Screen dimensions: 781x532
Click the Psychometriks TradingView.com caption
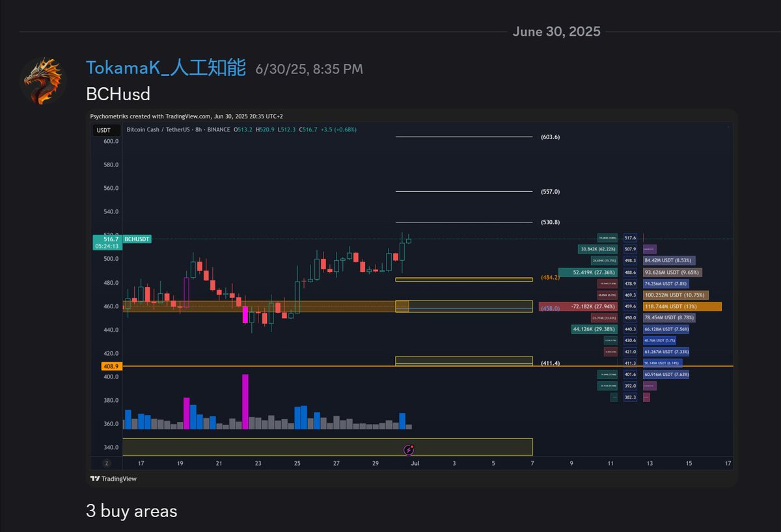(186, 116)
